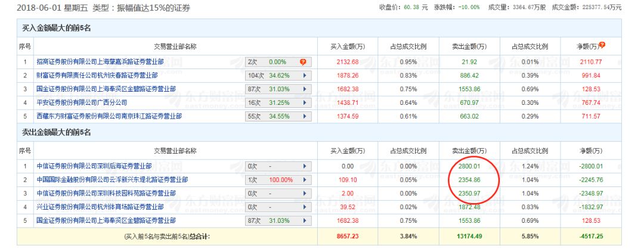
Task: Click 卖出金额(万) header in sell table
Action: 469,151
